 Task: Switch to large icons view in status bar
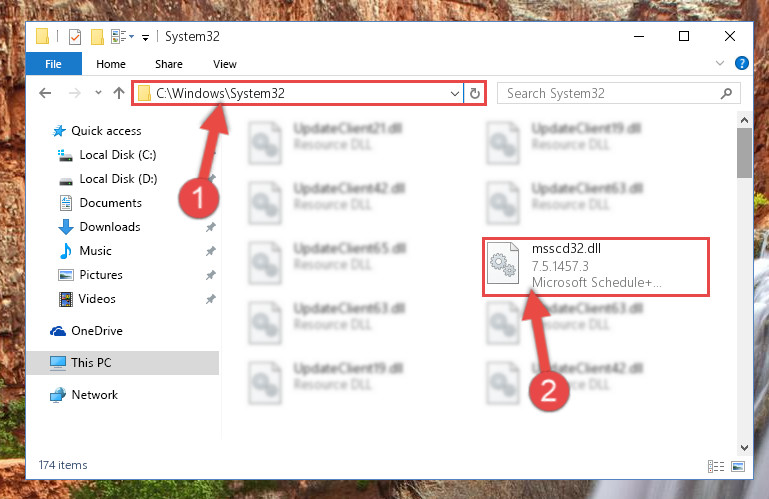point(738,466)
